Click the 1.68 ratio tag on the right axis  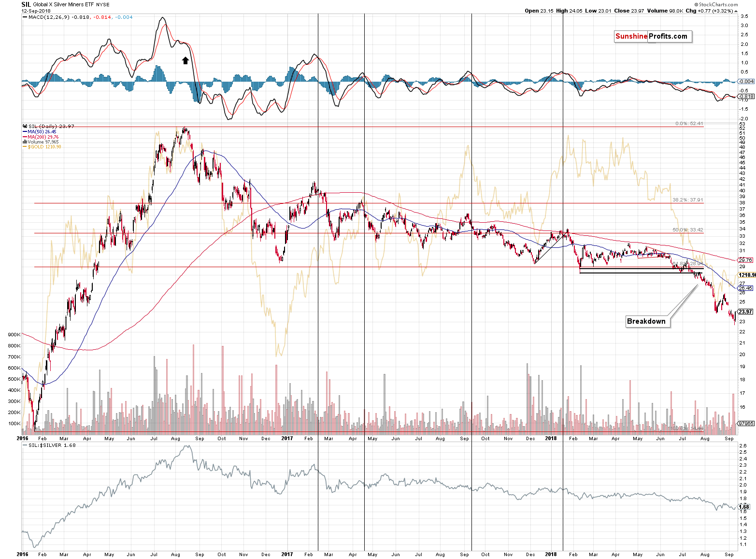coord(744,507)
